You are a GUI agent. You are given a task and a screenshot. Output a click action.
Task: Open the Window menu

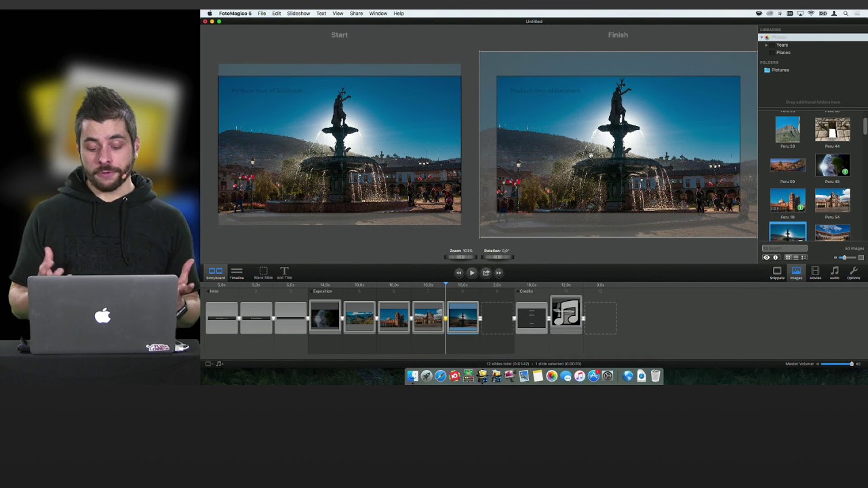pyautogui.click(x=378, y=14)
